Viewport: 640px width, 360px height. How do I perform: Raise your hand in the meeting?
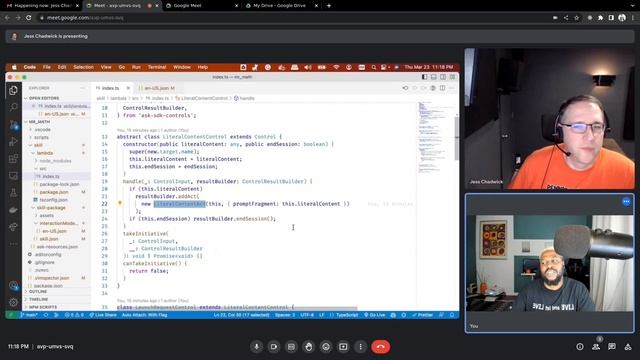pyautogui.click(x=309, y=347)
